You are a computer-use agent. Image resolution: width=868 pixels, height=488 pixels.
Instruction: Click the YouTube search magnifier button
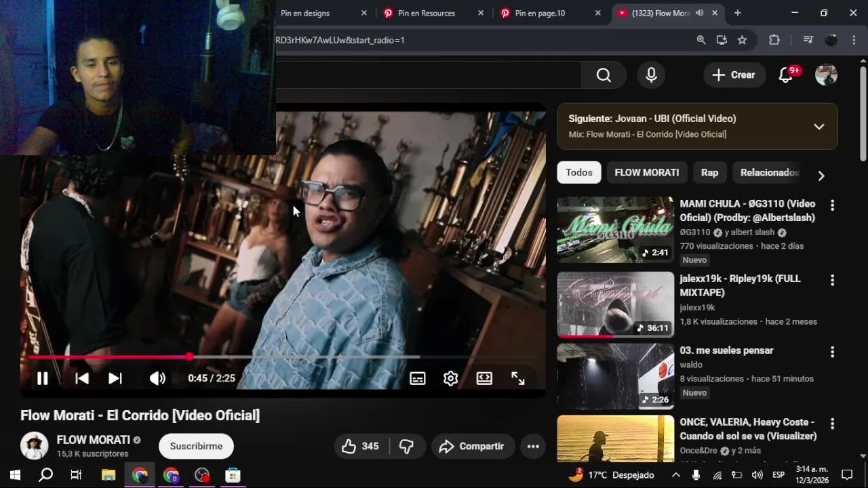604,75
